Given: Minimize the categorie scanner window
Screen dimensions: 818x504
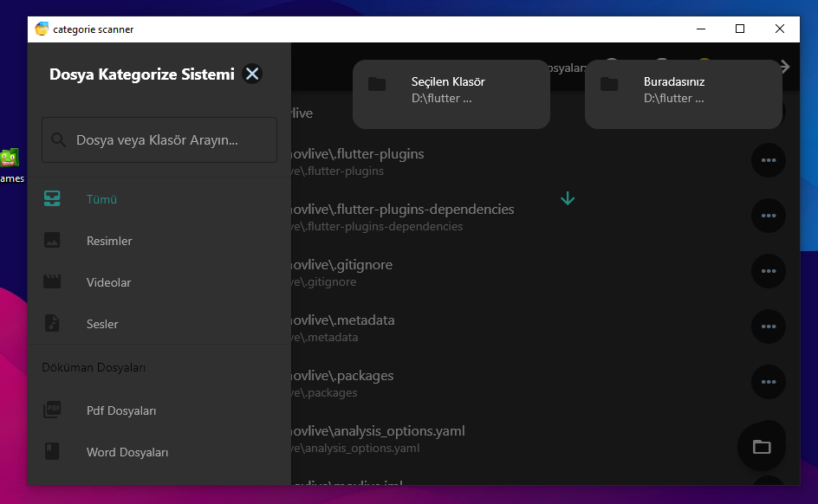Looking at the screenshot, I should pos(701,29).
